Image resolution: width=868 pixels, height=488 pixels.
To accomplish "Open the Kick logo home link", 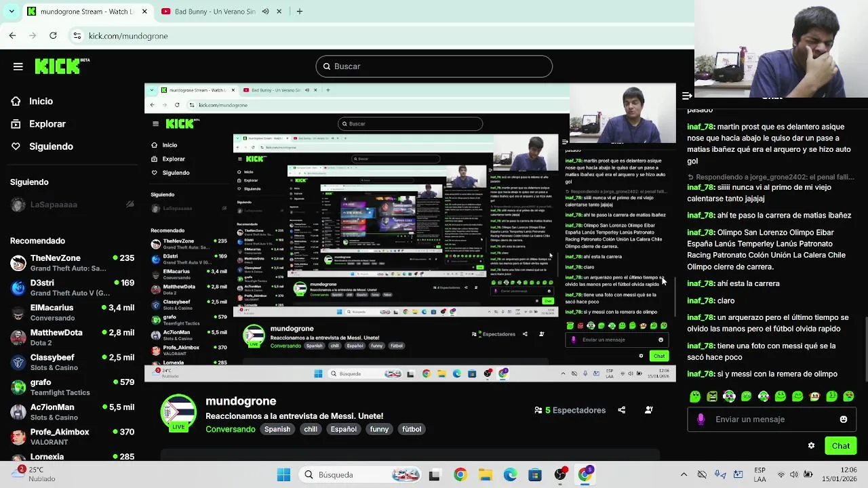I will [x=62, y=66].
